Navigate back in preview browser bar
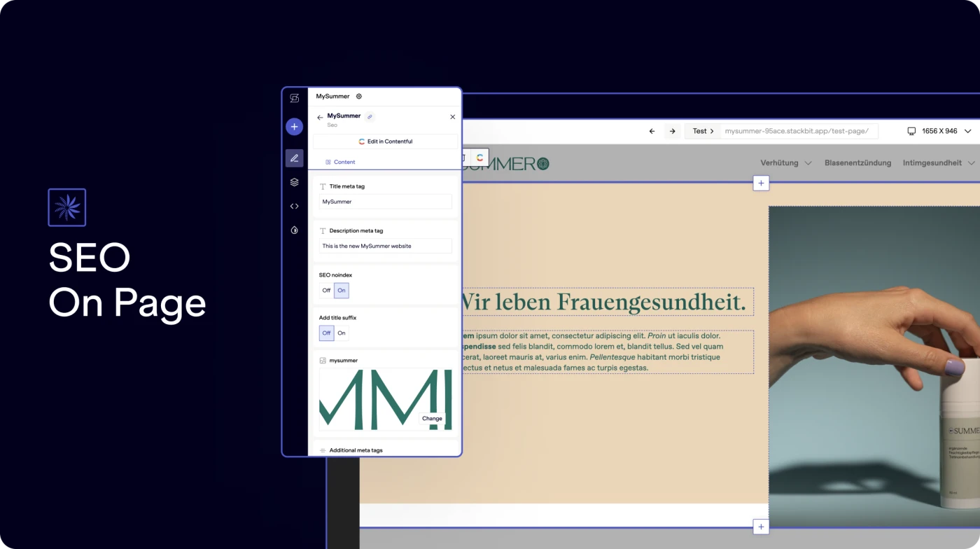This screenshot has width=980, height=549. (x=652, y=131)
